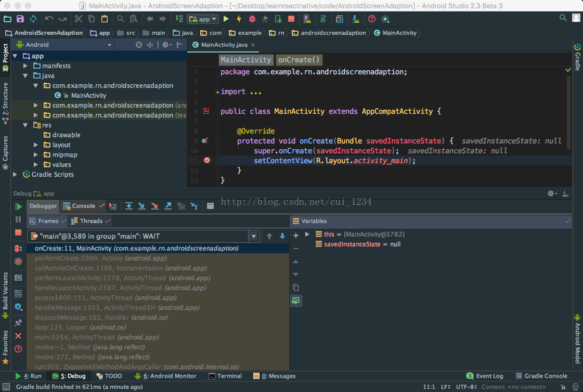Click Sync Project with Gradle Files icon
Image resolution: width=583 pixels, height=392 pixels.
pos(323,19)
